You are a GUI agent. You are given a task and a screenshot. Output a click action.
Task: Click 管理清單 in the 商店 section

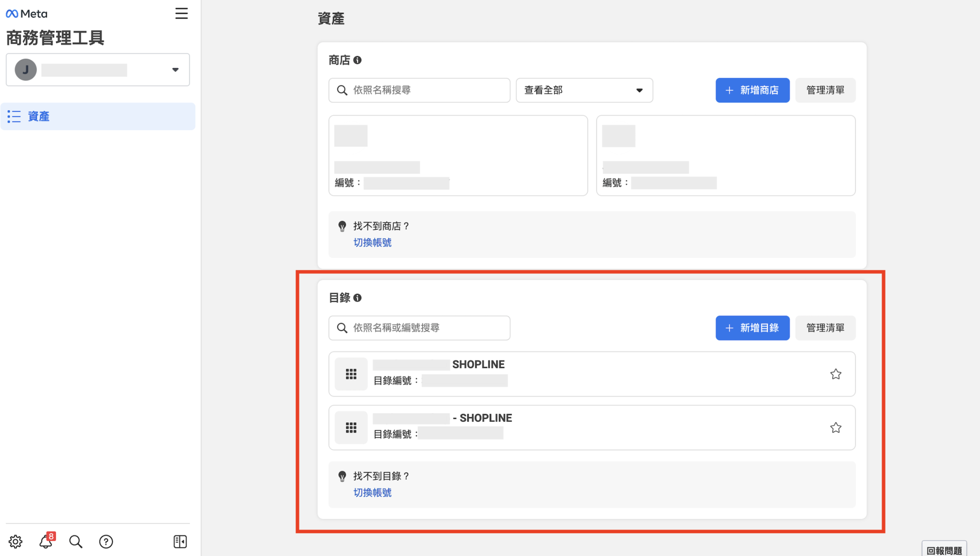click(x=825, y=90)
